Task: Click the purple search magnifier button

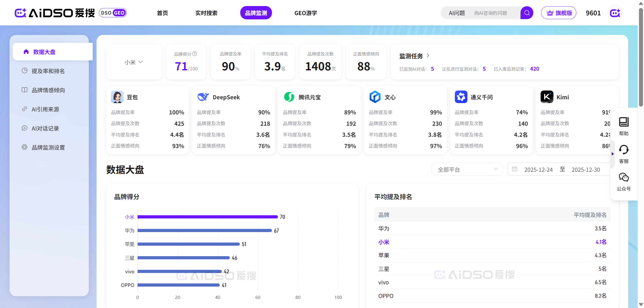Action: pyautogui.click(x=527, y=13)
